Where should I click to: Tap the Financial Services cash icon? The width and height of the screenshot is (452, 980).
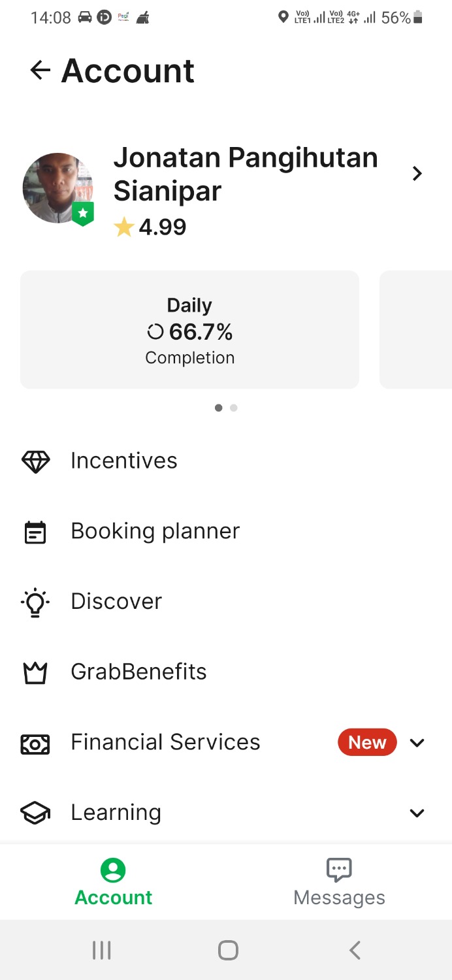click(x=35, y=743)
